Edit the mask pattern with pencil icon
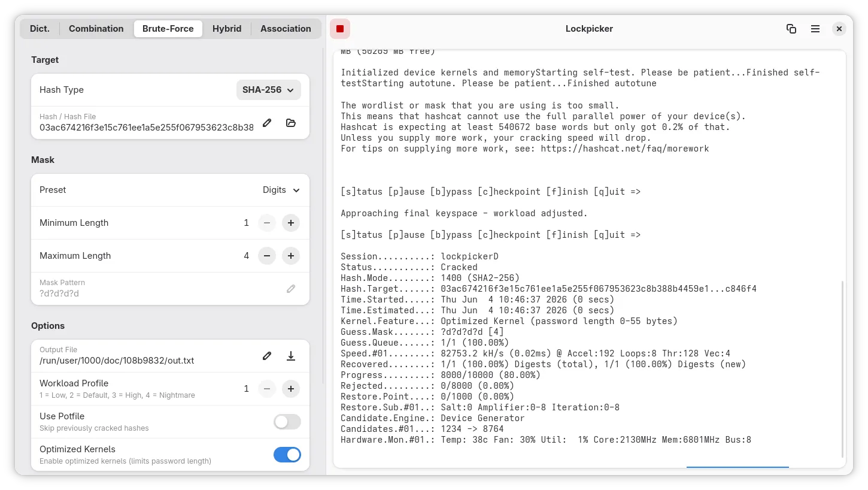Screen dimensions: 868x490 tap(291, 289)
